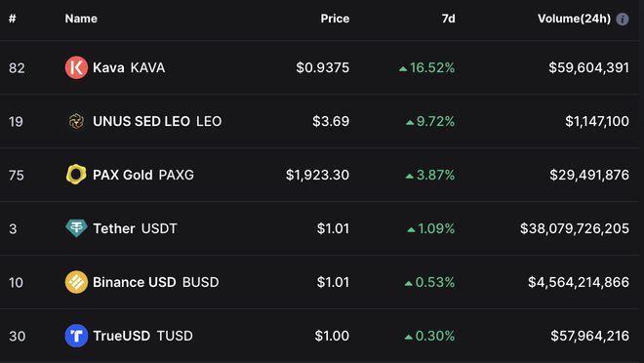The width and height of the screenshot is (644, 363).
Task: Open the Binance USD BUSD link
Action: point(156,282)
